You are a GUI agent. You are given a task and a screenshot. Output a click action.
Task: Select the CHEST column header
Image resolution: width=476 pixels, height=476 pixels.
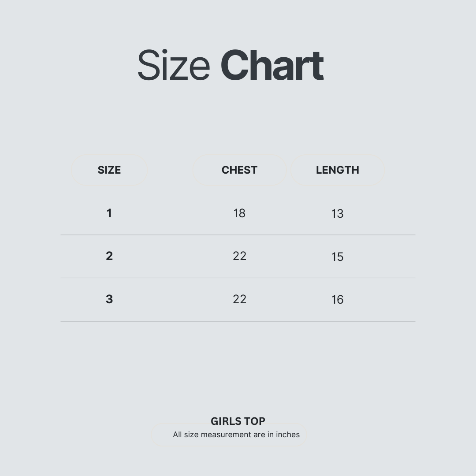pos(239,170)
